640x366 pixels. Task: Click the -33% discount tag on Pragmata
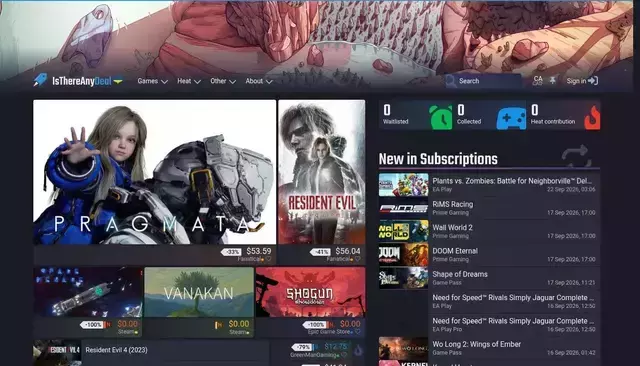click(x=231, y=252)
